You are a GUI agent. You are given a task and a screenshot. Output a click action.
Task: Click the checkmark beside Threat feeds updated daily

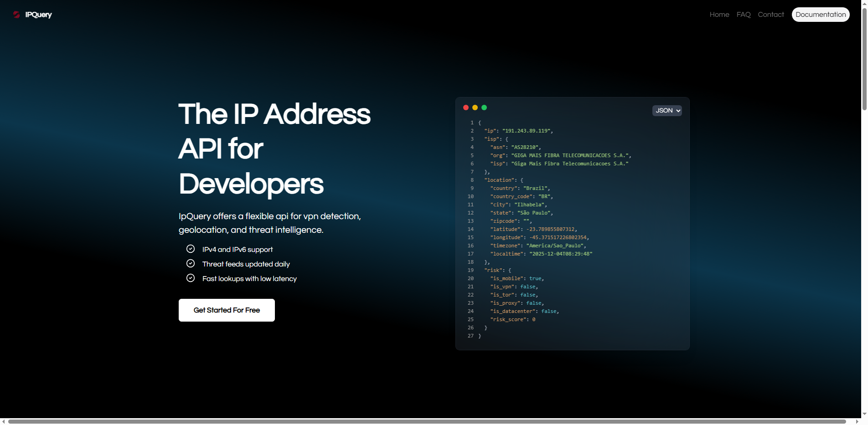pos(191,263)
